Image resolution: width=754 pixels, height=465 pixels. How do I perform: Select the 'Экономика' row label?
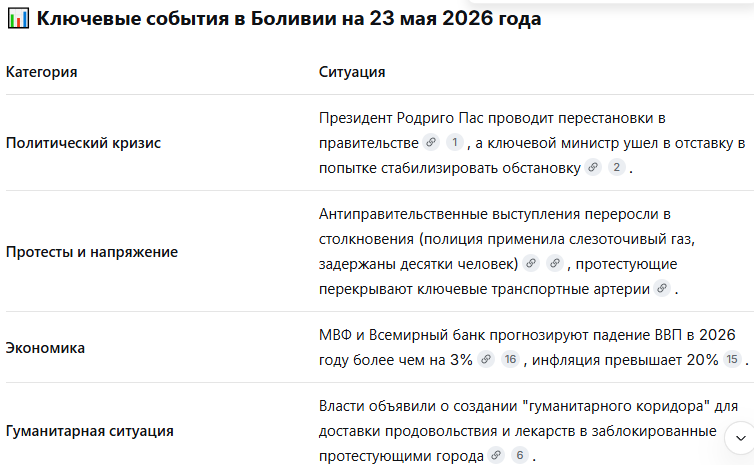(45, 348)
